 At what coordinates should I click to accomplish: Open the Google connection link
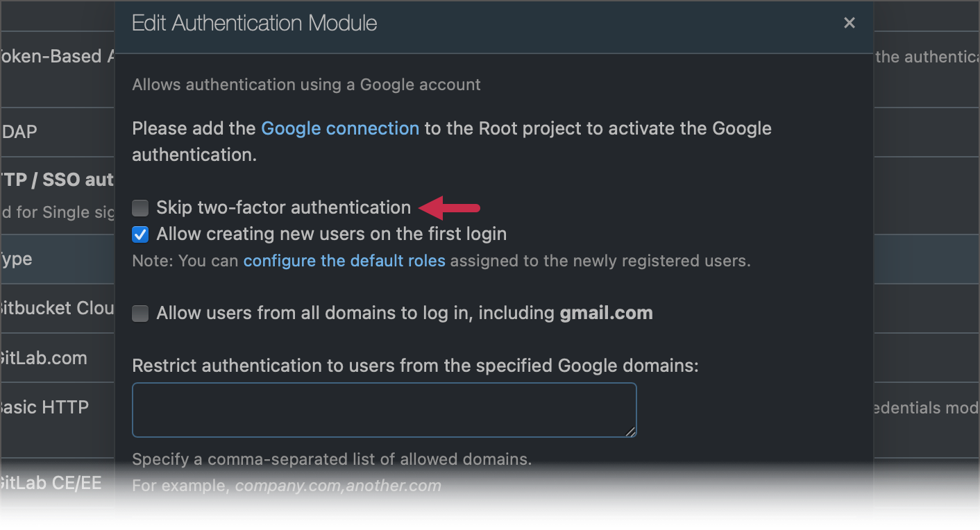click(x=339, y=128)
